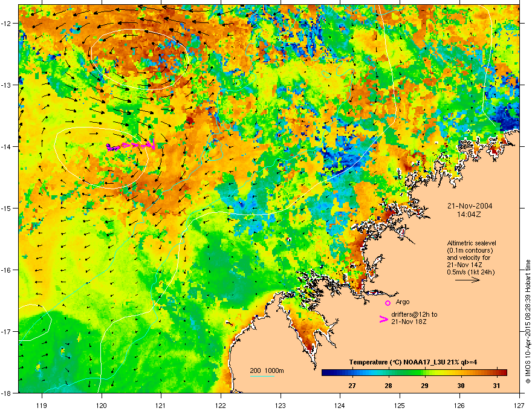Viewport: 532px width, 411px height.
Task: Click the longitude axis label '120'
Action: click(x=102, y=405)
